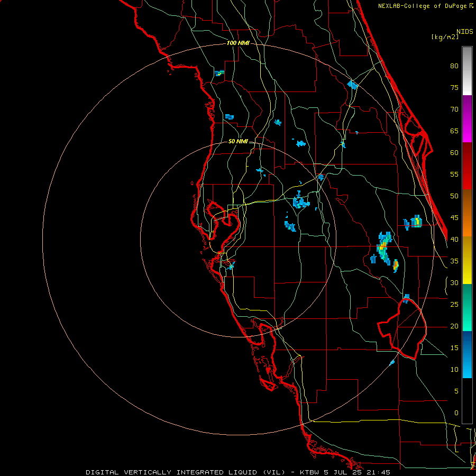
Task: Click the 5 JUL 25 date text
Action: click(344, 472)
